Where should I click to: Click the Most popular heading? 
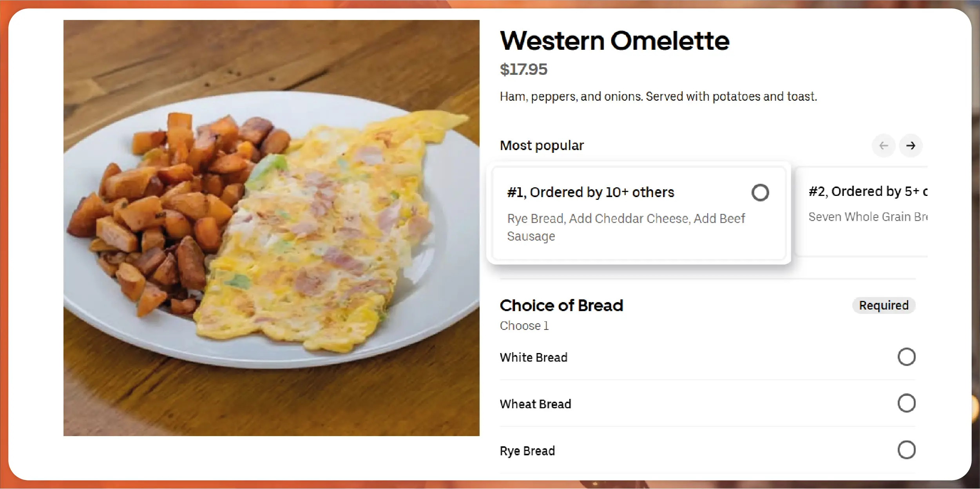(542, 145)
